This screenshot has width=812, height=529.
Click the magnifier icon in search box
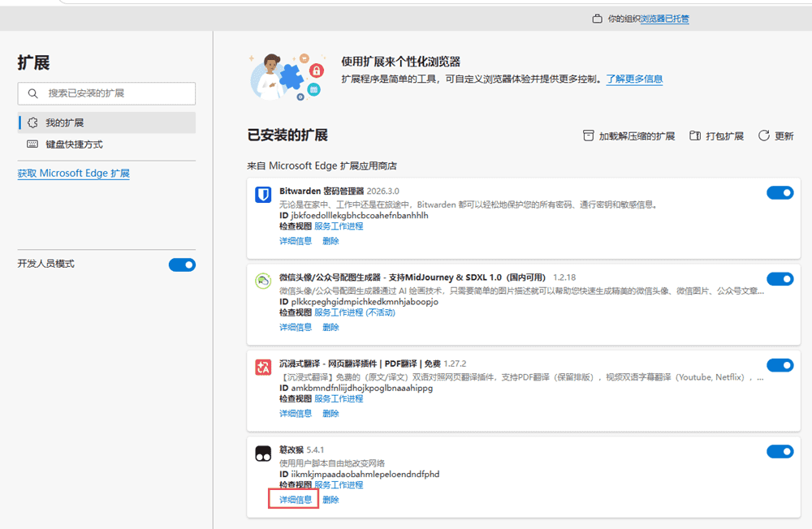tap(33, 94)
